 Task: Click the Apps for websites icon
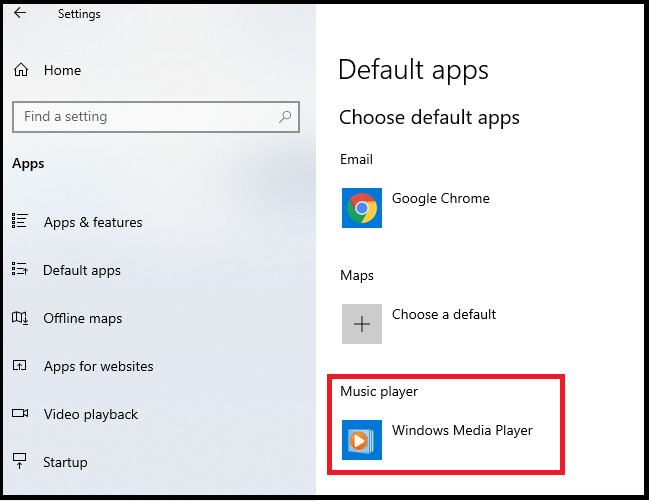click(19, 365)
